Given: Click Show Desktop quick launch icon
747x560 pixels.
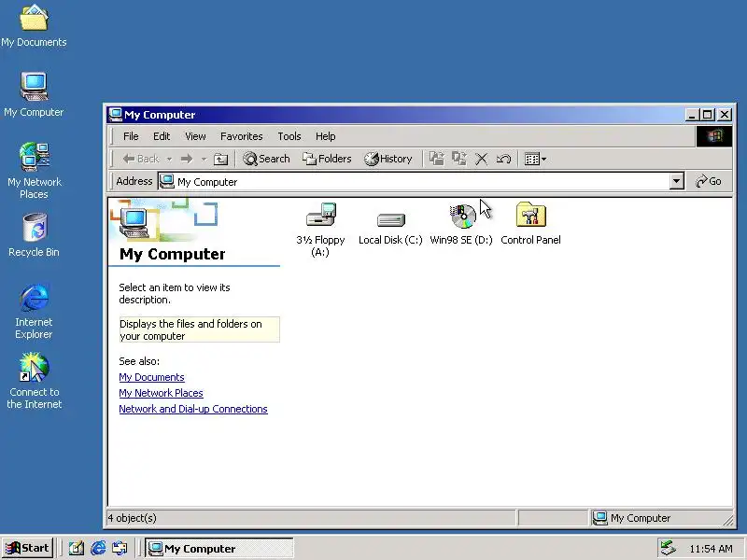Looking at the screenshot, I should coord(77,548).
